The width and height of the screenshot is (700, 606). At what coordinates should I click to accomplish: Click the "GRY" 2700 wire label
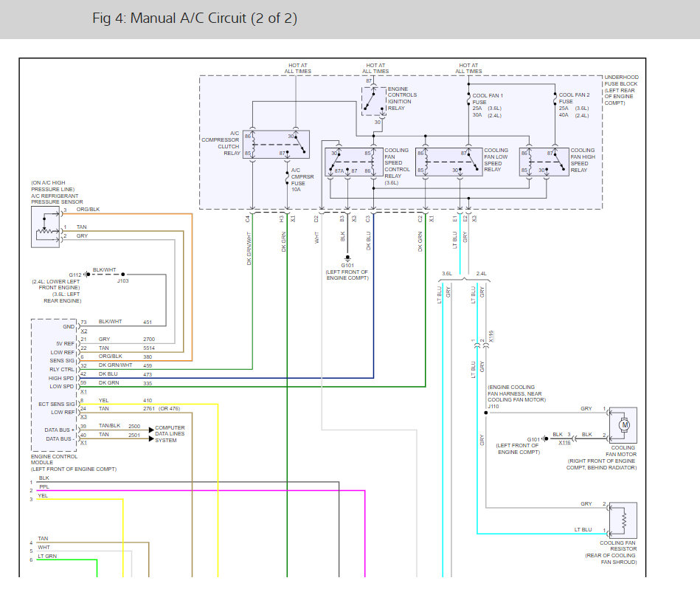tap(104, 339)
